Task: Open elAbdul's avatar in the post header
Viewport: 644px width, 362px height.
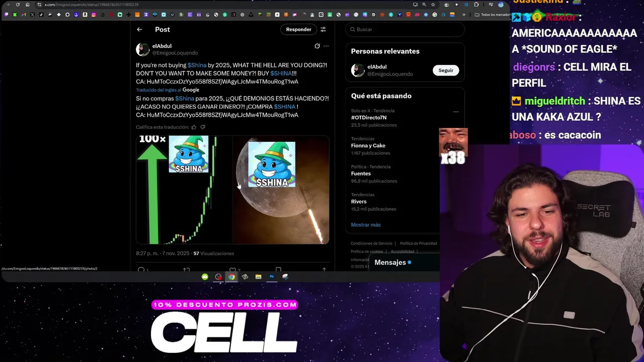Action: [143, 49]
